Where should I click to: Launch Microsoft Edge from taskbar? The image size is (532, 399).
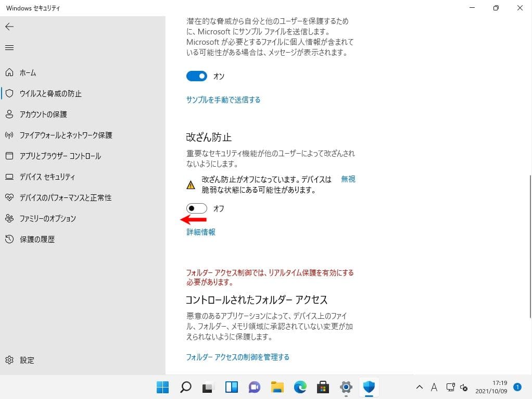click(300, 387)
